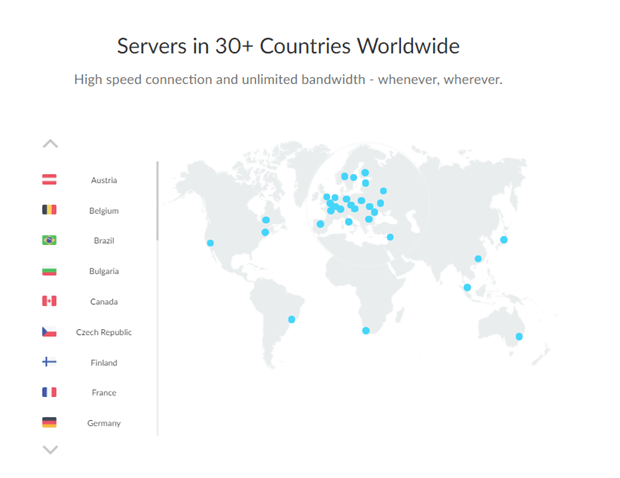Click the Austria flag icon

click(x=49, y=179)
